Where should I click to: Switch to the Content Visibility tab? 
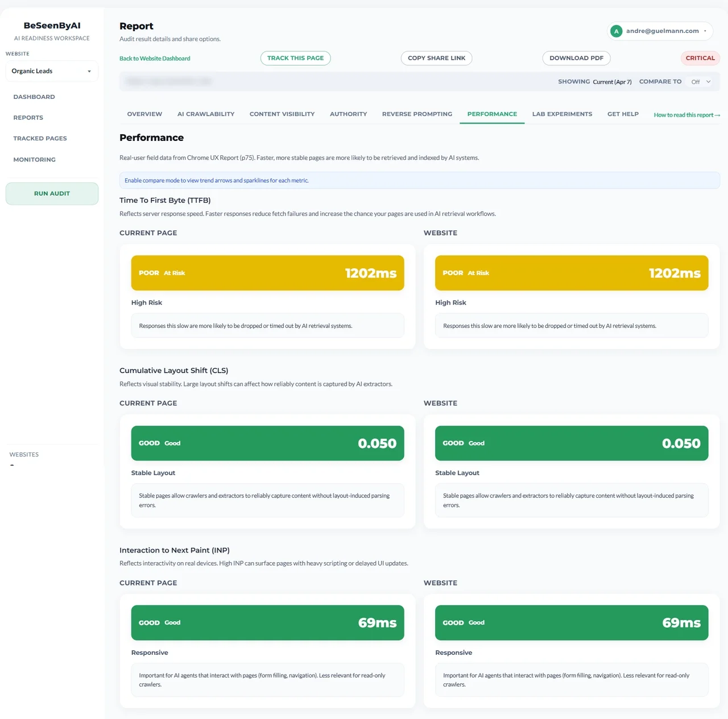click(x=282, y=114)
